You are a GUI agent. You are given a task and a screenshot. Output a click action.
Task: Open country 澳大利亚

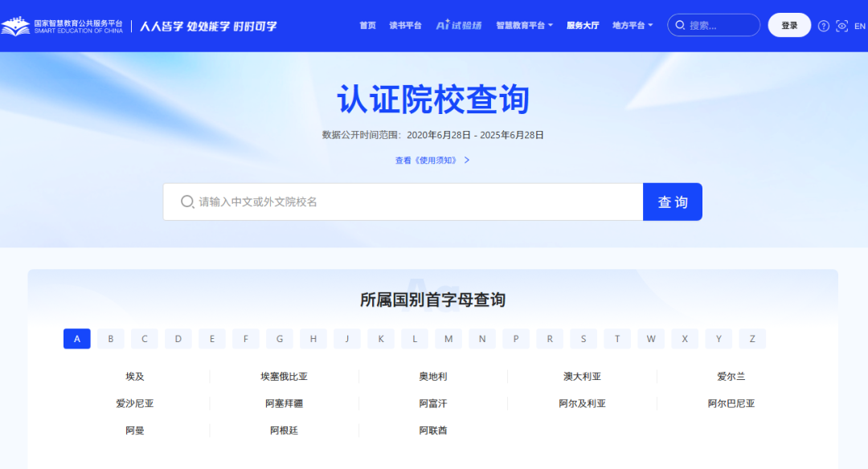(x=583, y=377)
